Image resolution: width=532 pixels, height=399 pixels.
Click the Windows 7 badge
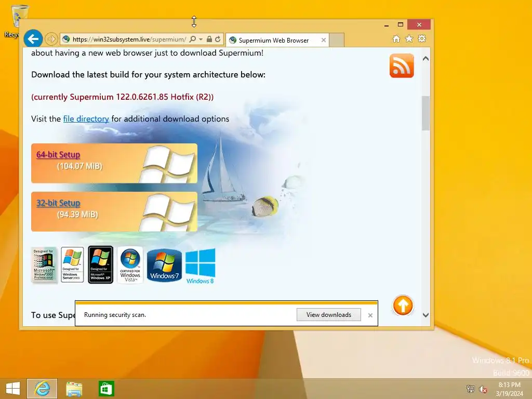click(164, 265)
